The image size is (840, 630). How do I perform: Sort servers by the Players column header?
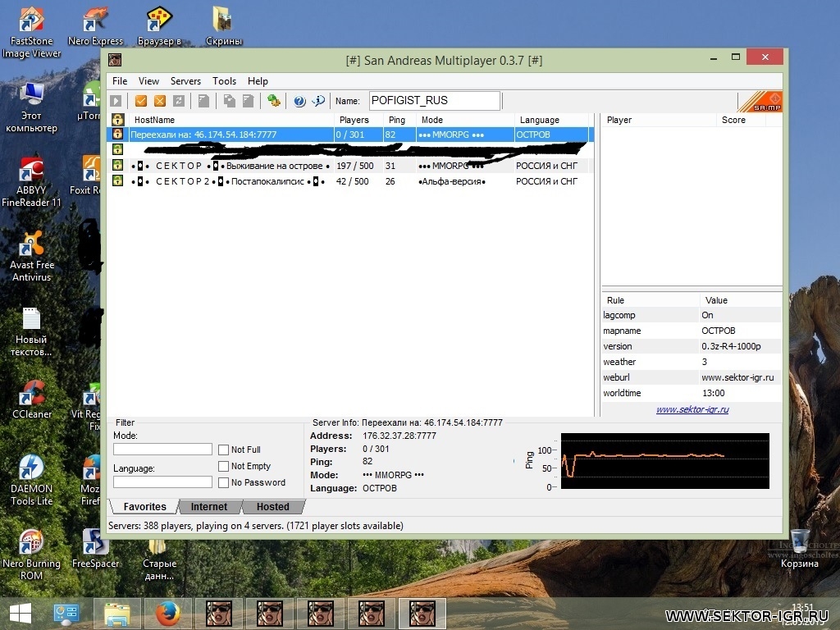click(358, 120)
